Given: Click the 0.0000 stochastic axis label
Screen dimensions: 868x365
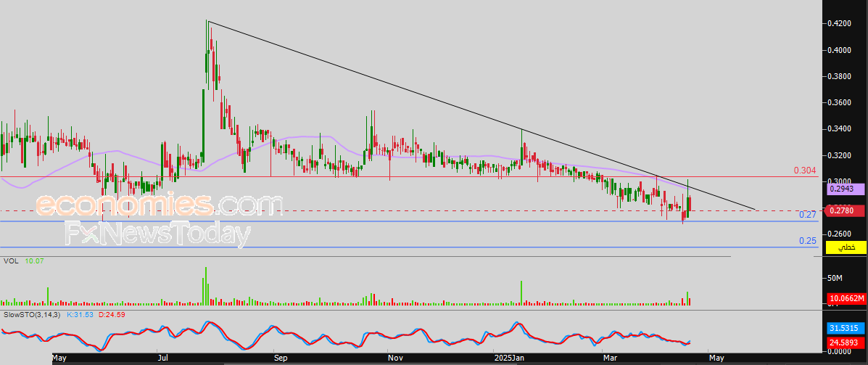Looking at the screenshot, I should point(839,351).
